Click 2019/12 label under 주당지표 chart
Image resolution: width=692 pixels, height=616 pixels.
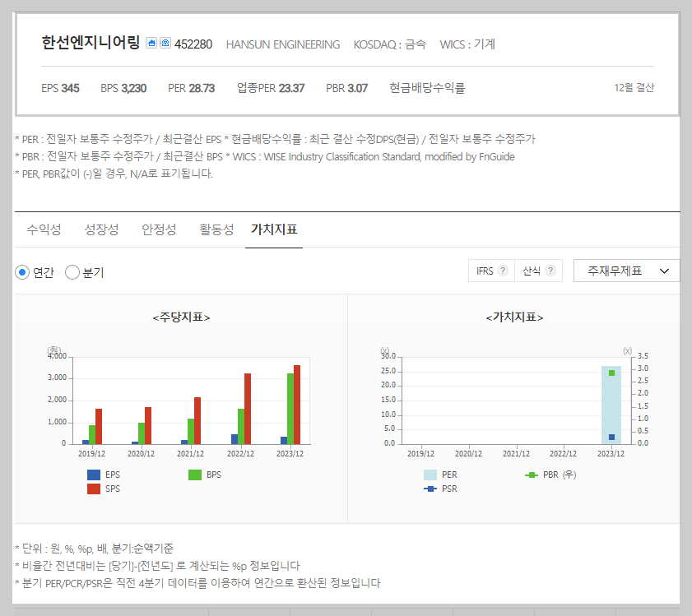click(x=92, y=454)
